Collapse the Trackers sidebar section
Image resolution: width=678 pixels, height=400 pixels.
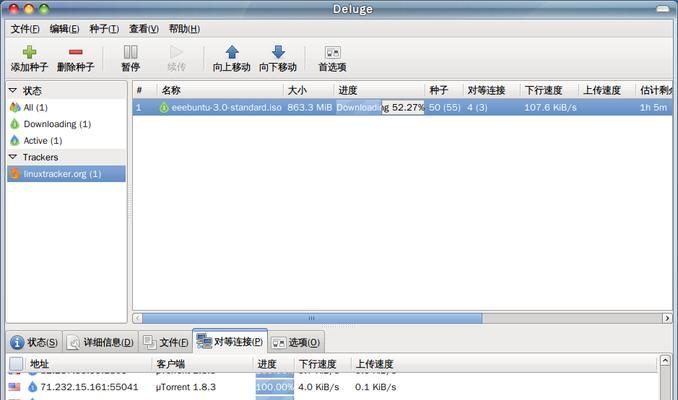(x=13, y=157)
